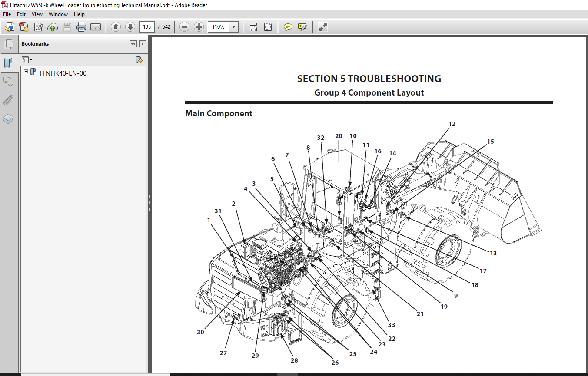Click the Open file toolbar icon
This screenshot has width=588, height=376.
tap(9, 27)
